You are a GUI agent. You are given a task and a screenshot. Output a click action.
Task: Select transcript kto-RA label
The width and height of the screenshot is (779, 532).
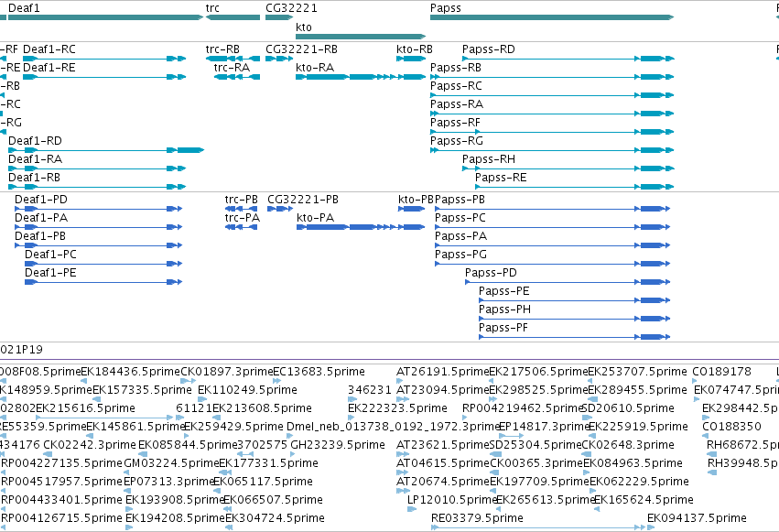315,68
